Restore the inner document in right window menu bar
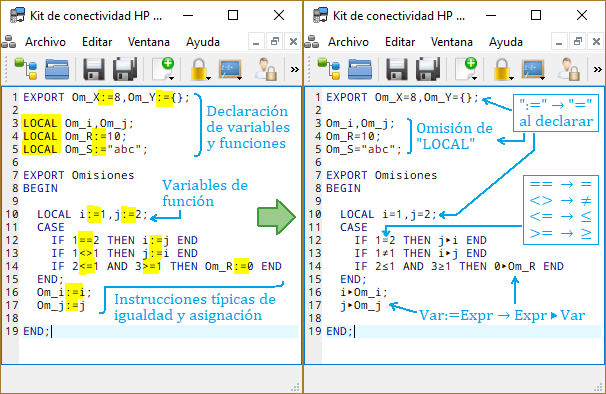Image resolution: width=606 pixels, height=394 pixels. 578,42
